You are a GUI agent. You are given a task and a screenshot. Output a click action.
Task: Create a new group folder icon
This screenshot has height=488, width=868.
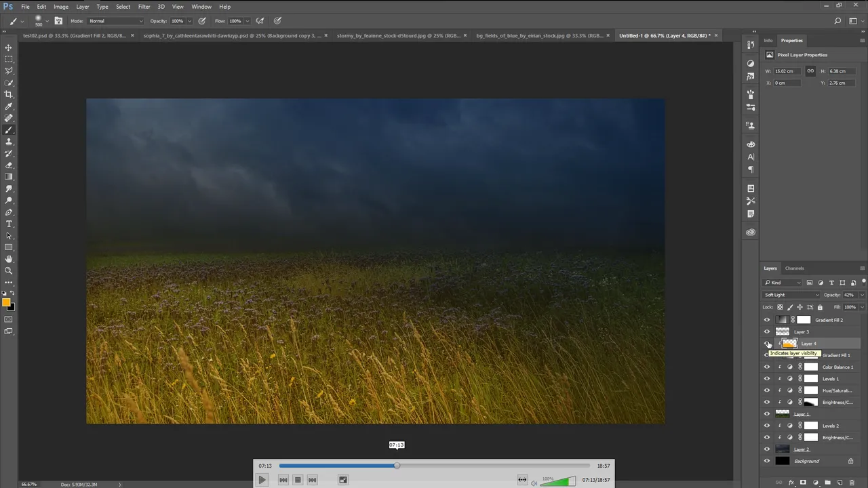pyautogui.click(x=828, y=483)
